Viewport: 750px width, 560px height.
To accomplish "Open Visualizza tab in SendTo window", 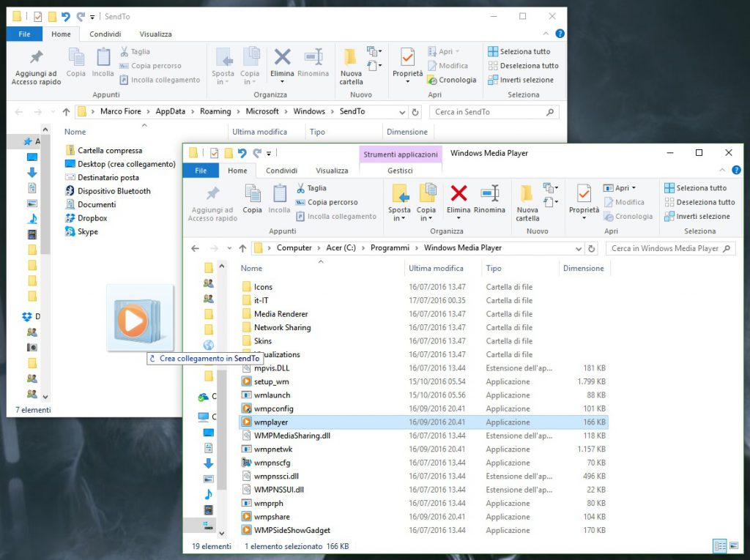I will [x=155, y=34].
